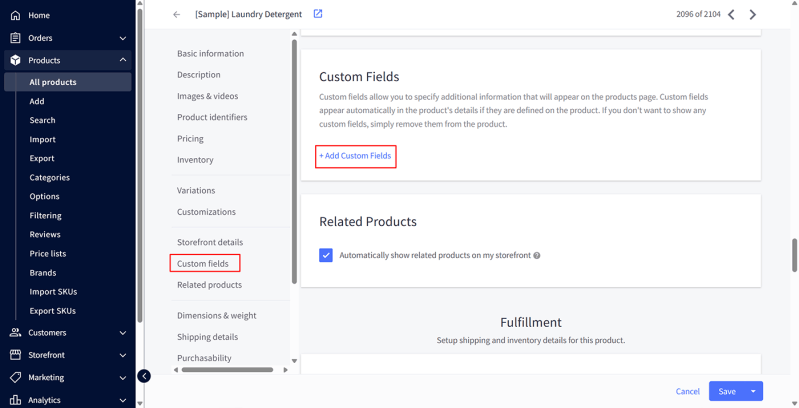
Task: Jump to Variations section
Action: tap(196, 191)
